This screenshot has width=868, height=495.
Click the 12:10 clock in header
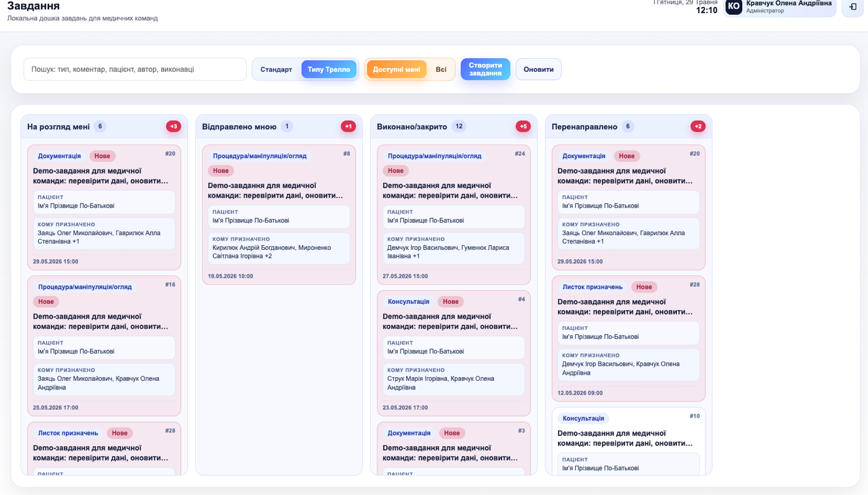[707, 11]
